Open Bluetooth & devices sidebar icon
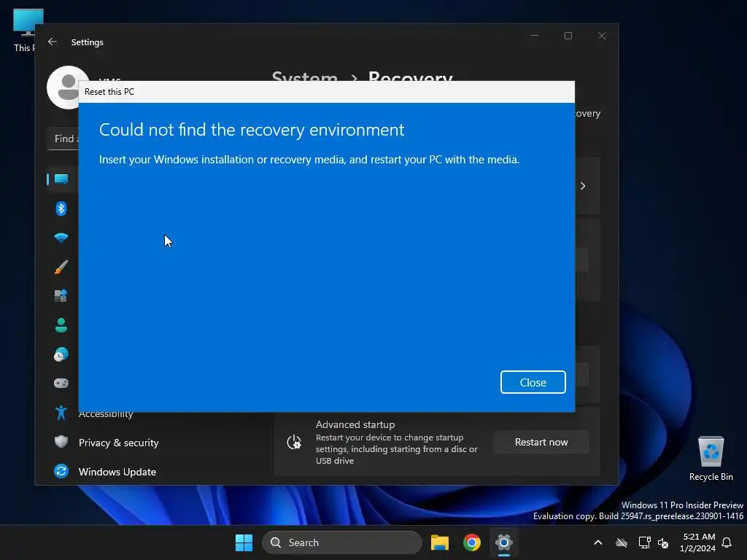747x560 pixels. pos(61,209)
